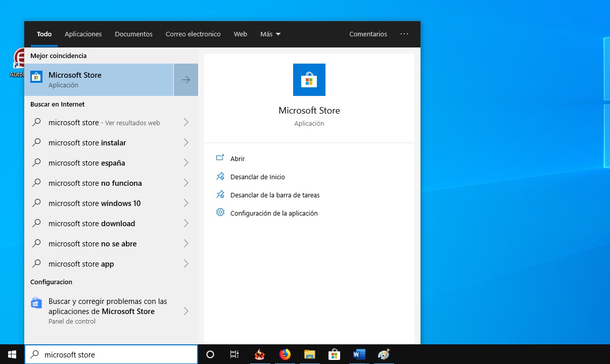Expand the 'microsoft store instalar' suggestion arrow
This screenshot has width=610, height=364.
click(x=185, y=143)
